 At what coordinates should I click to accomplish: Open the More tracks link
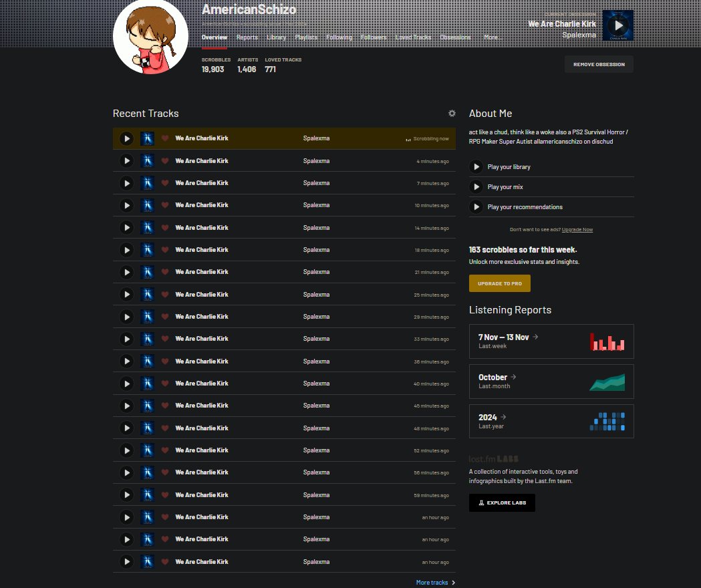tap(432, 583)
